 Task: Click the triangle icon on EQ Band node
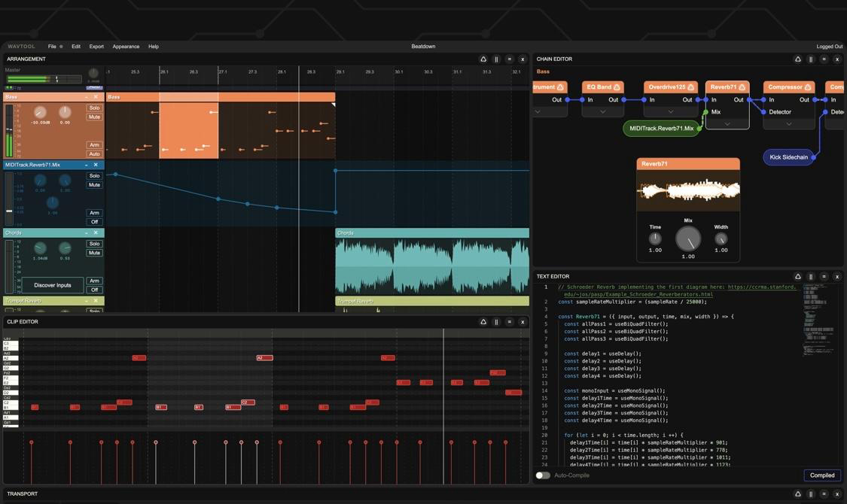click(x=617, y=87)
